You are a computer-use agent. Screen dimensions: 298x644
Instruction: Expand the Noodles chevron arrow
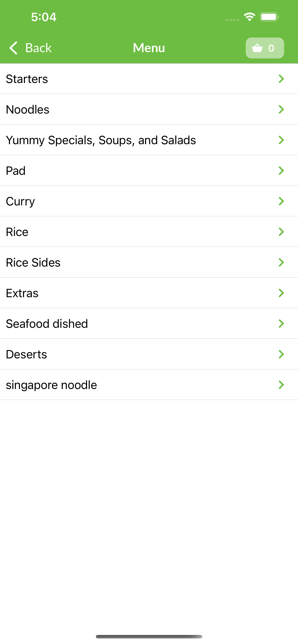[x=281, y=109]
